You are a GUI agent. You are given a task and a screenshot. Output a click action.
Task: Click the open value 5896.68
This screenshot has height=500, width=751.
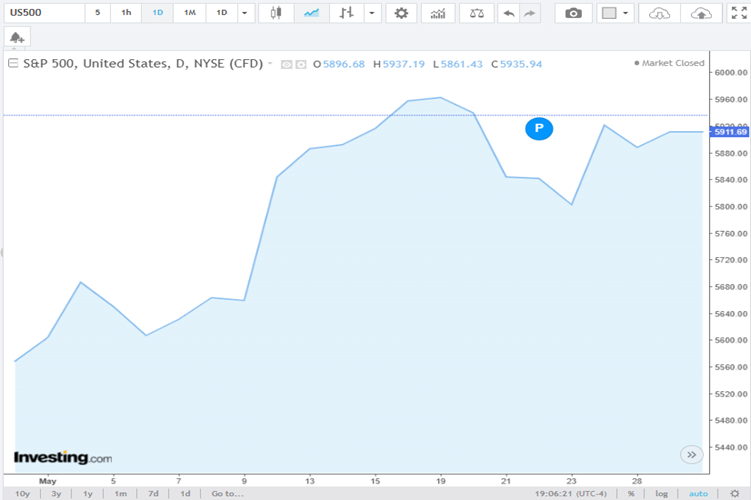pos(343,64)
